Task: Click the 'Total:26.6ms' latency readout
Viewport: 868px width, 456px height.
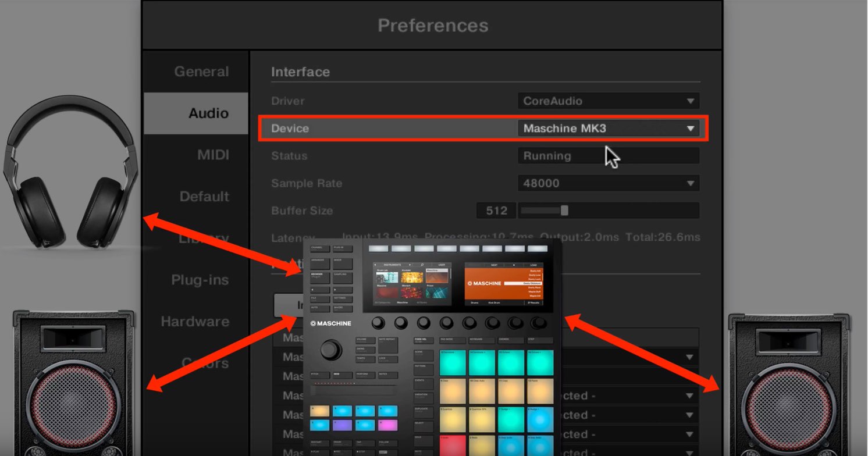Action: [663, 237]
